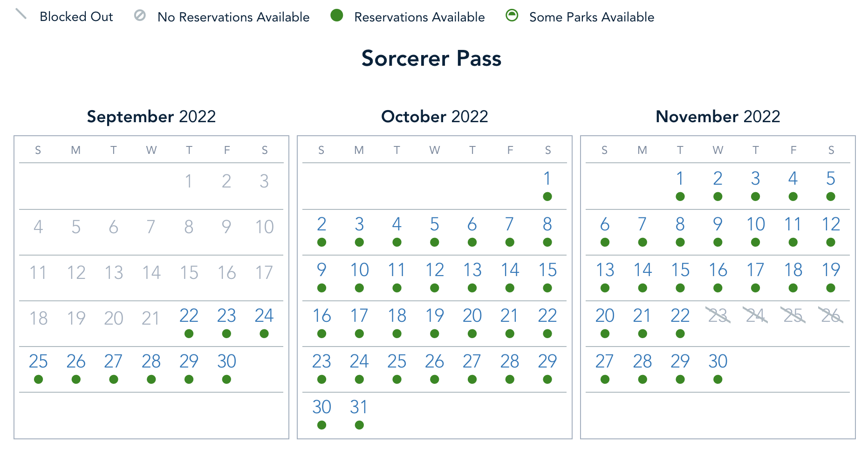Click blocked out November 24
868x451 pixels.
[755, 316]
